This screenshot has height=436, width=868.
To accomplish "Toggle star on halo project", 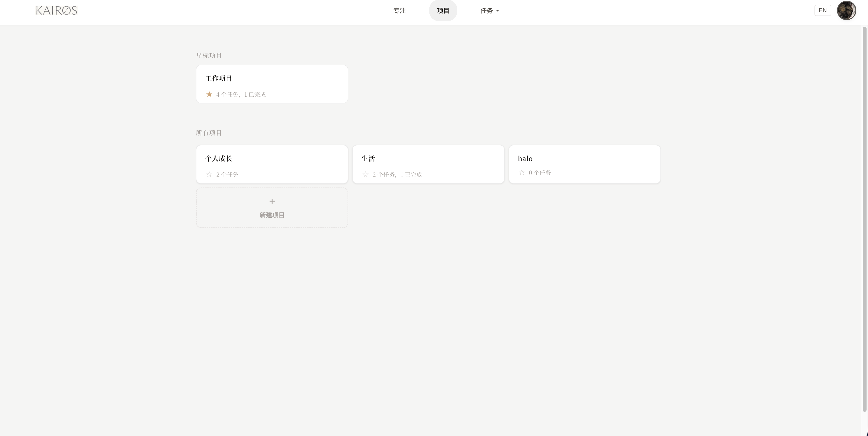I will [x=522, y=172].
